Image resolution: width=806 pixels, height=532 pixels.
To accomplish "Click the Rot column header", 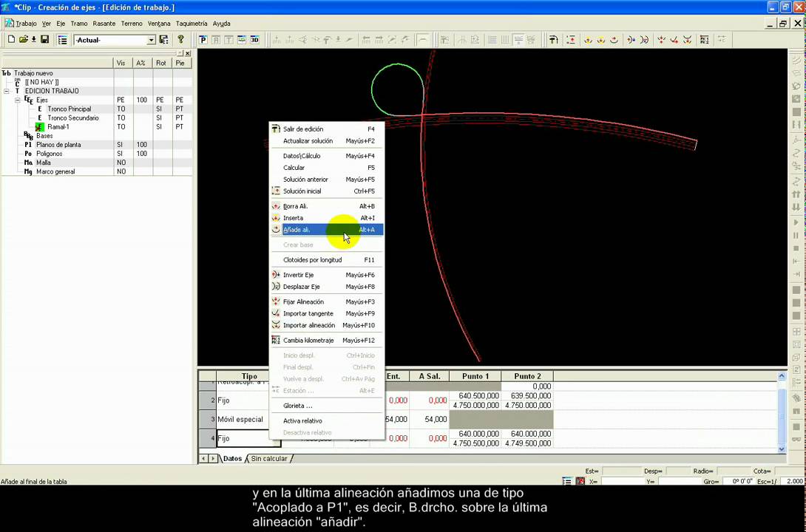I will tap(163, 63).
